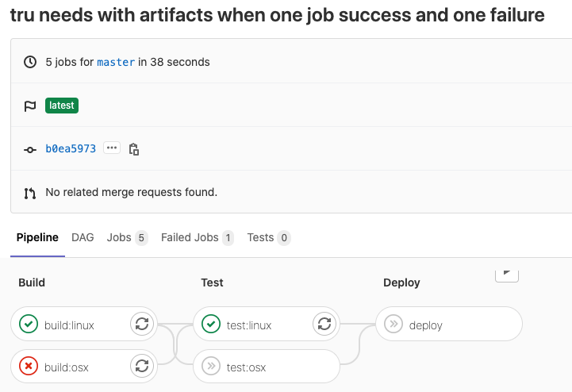Click build:linux passed status icon
Image resolution: width=572 pixels, height=392 pixels.
pos(29,324)
